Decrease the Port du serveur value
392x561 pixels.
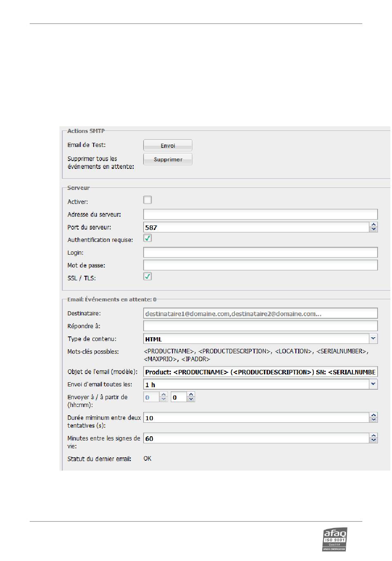[373, 230]
